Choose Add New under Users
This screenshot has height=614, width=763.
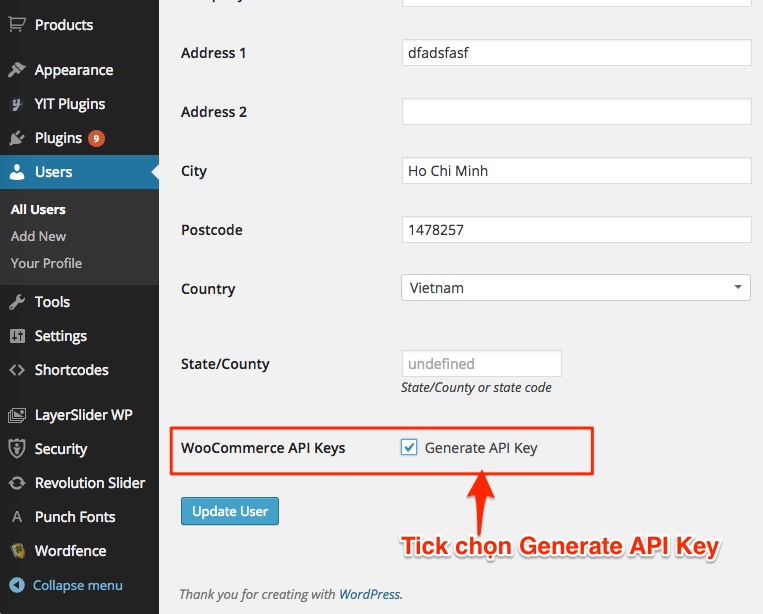[38, 236]
